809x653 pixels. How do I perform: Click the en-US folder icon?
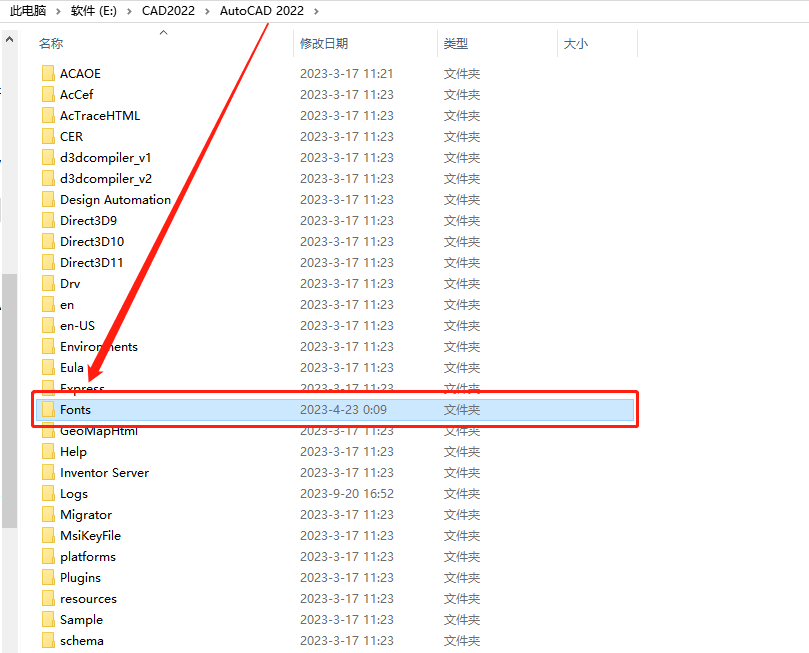[48, 325]
